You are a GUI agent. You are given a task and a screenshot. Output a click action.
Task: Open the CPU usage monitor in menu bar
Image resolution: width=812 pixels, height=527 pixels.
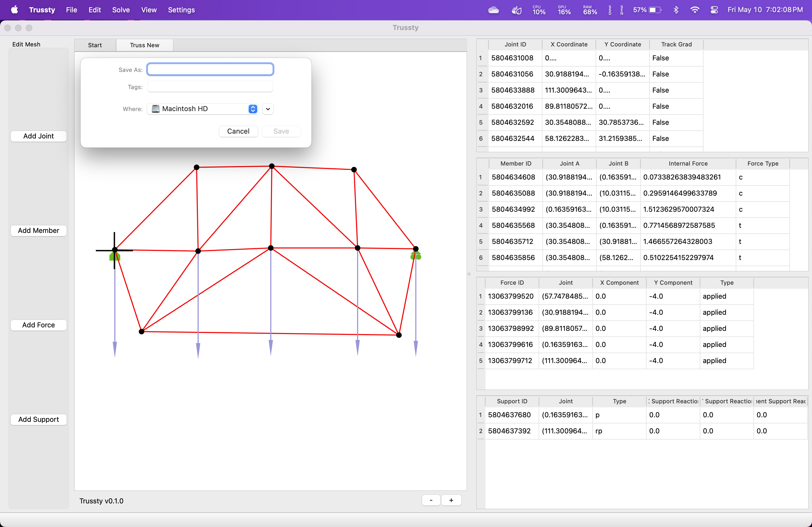[539, 10]
